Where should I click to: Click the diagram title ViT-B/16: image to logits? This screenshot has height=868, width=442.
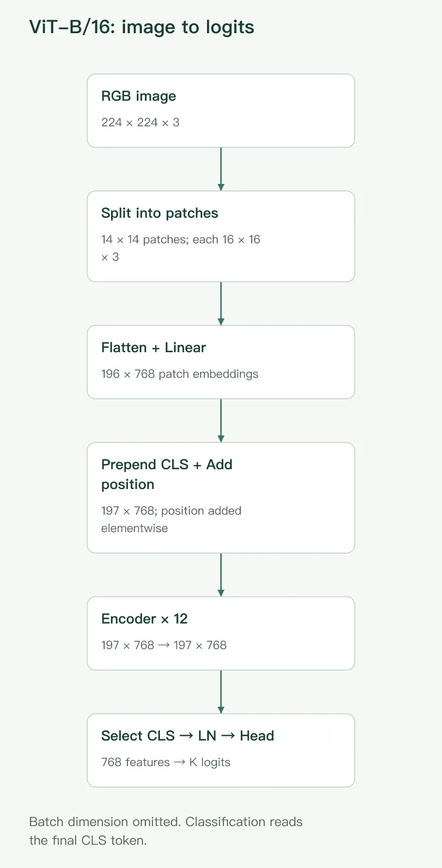pyautogui.click(x=142, y=27)
